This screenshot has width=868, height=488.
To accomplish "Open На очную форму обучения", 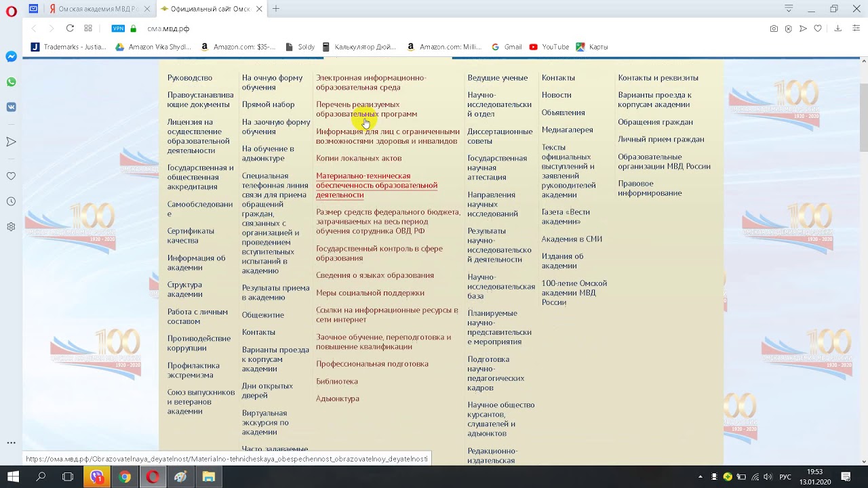I will (272, 83).
